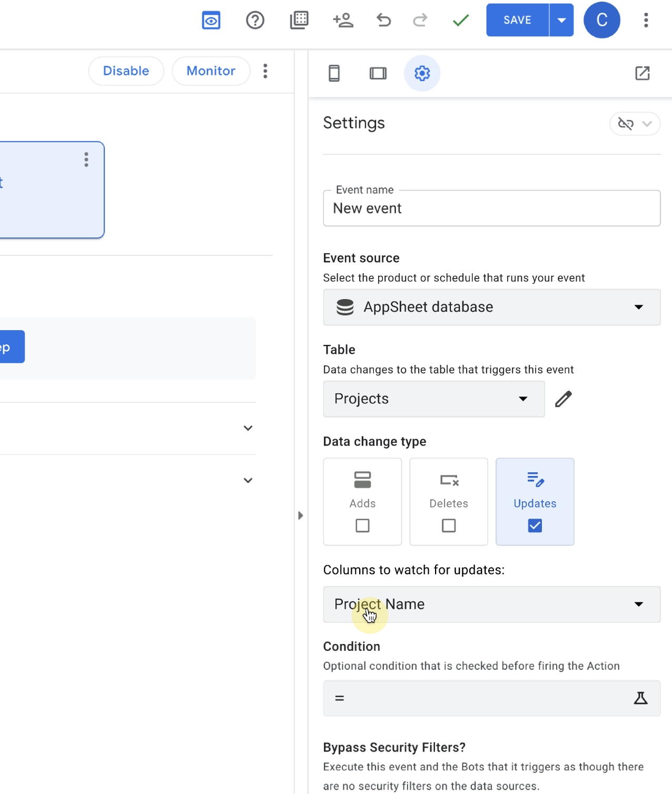The image size is (672, 794).
Task: Redo the last change
Action: pyautogui.click(x=420, y=21)
